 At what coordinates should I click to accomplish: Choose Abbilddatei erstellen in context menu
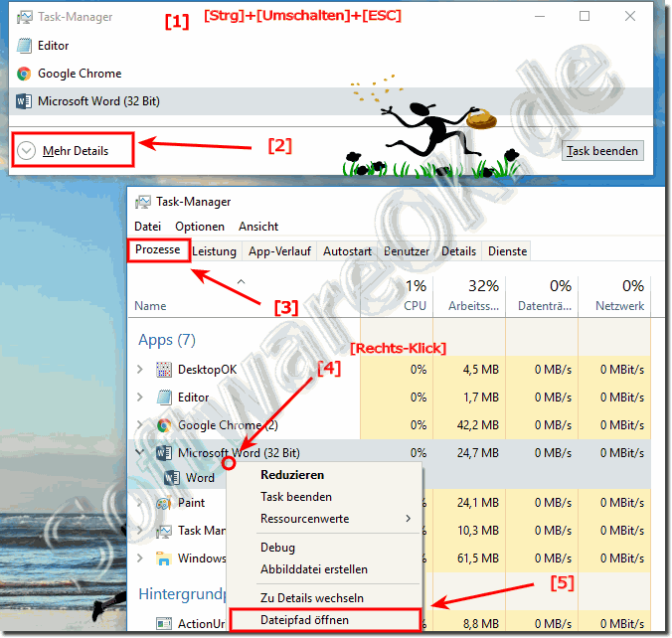coord(325,569)
